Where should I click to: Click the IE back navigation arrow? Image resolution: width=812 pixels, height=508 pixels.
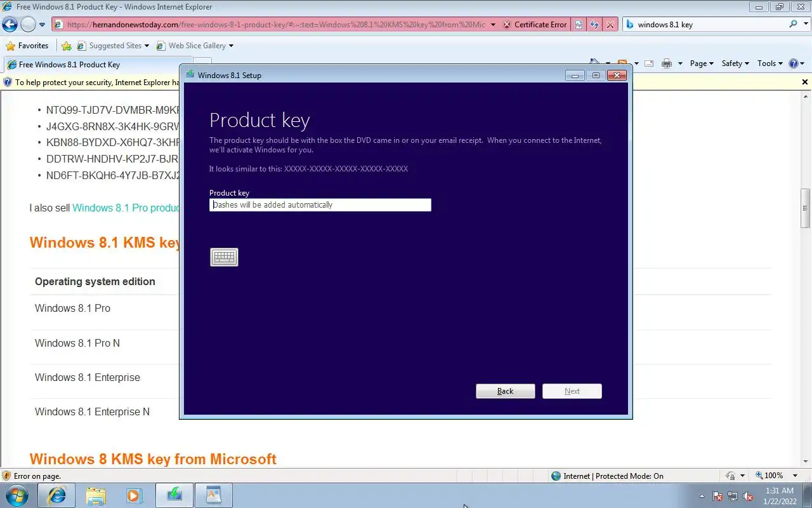pos(10,25)
